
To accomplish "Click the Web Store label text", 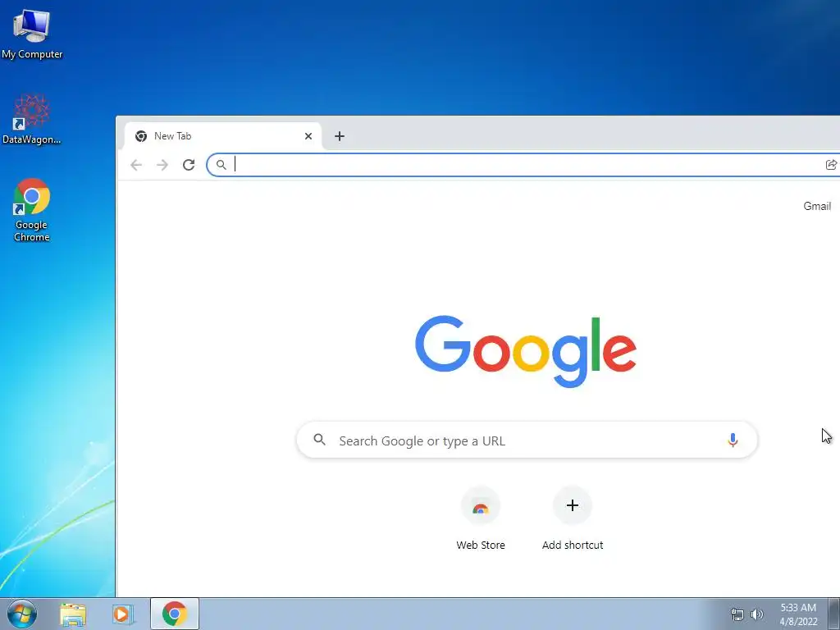I will [481, 545].
